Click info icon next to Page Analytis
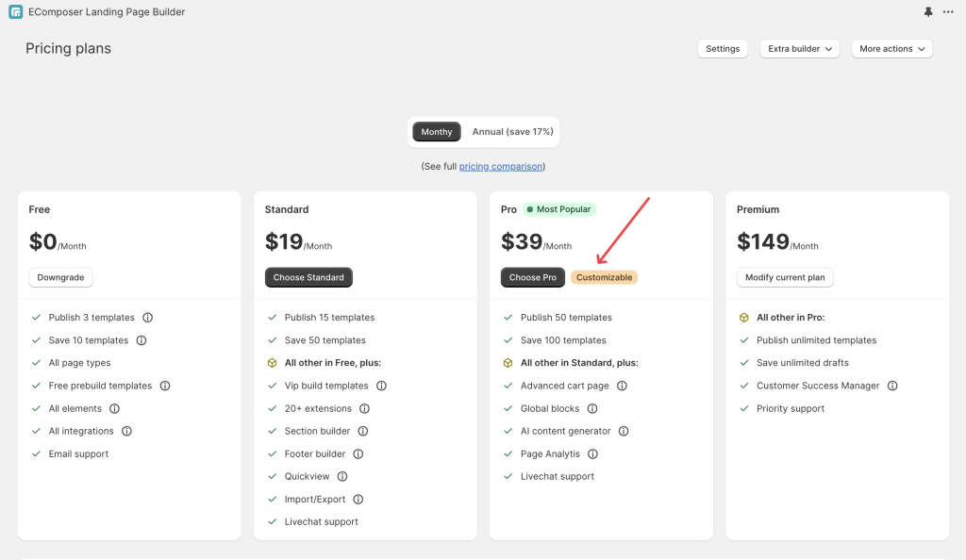Image resolution: width=966 pixels, height=560 pixels. pos(592,454)
